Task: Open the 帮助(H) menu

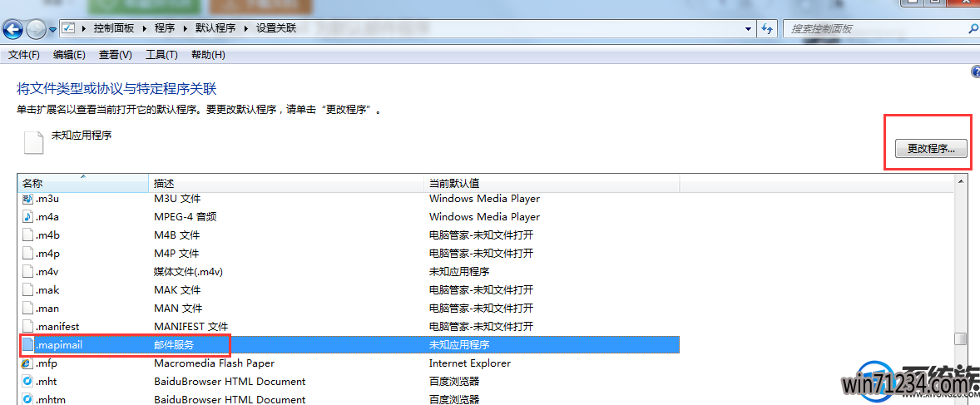Action: tap(208, 55)
